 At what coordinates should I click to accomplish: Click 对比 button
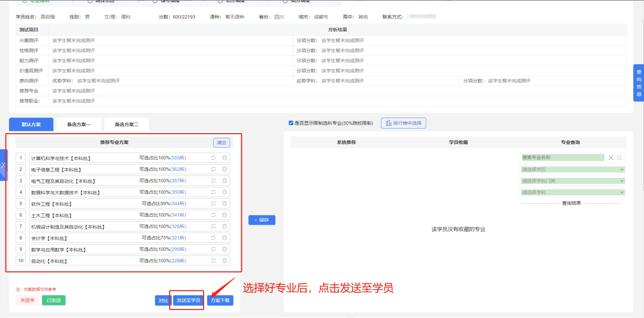(x=163, y=300)
